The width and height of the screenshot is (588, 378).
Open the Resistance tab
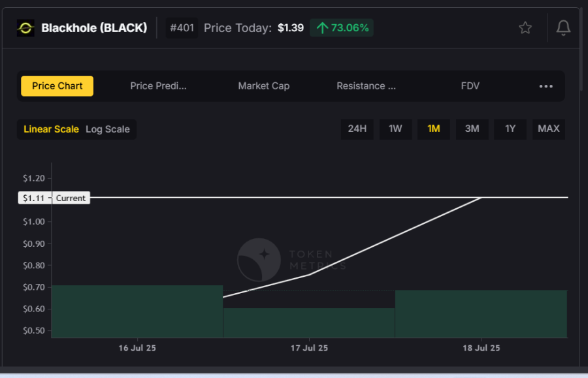pyautogui.click(x=366, y=86)
